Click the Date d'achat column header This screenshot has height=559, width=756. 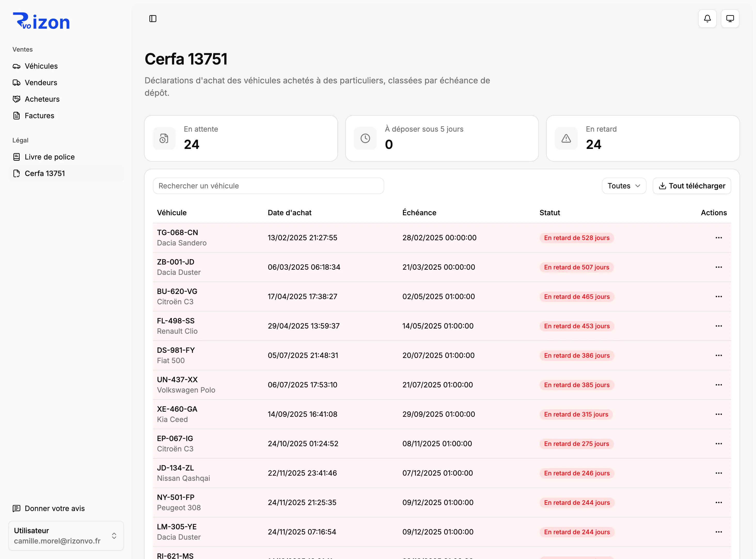pos(289,212)
